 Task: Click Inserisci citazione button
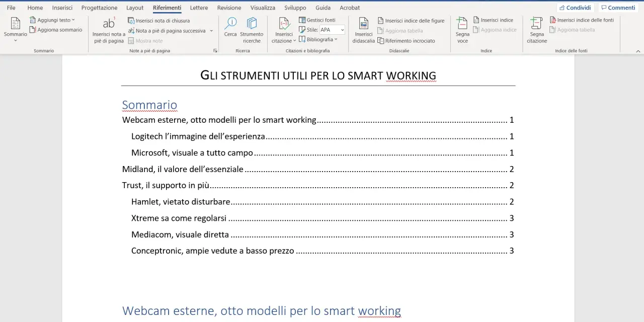(x=284, y=30)
